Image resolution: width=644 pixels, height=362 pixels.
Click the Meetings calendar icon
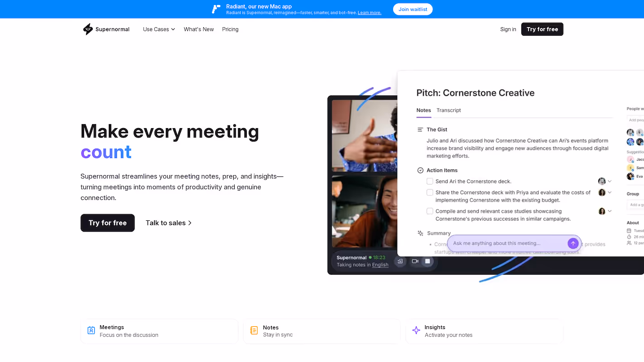[91, 330]
